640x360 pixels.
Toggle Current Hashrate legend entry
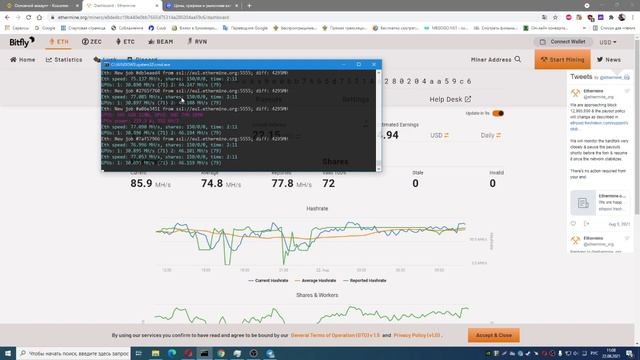(x=268, y=280)
